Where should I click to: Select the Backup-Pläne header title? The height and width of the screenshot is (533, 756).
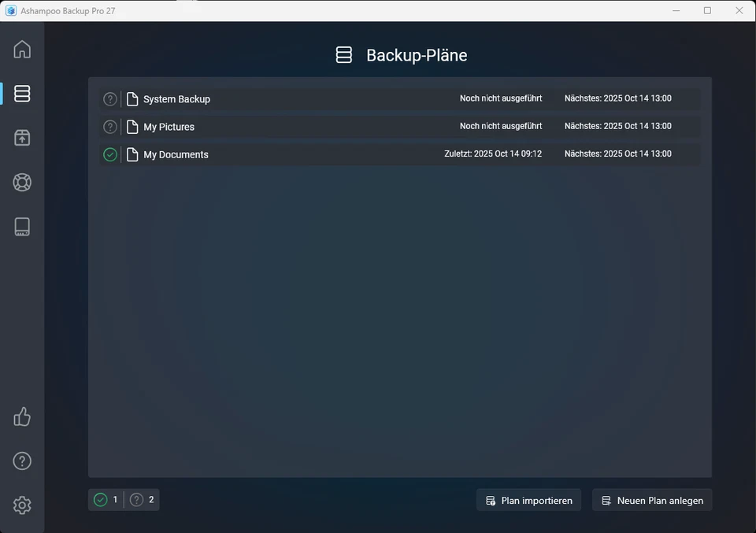click(x=416, y=55)
